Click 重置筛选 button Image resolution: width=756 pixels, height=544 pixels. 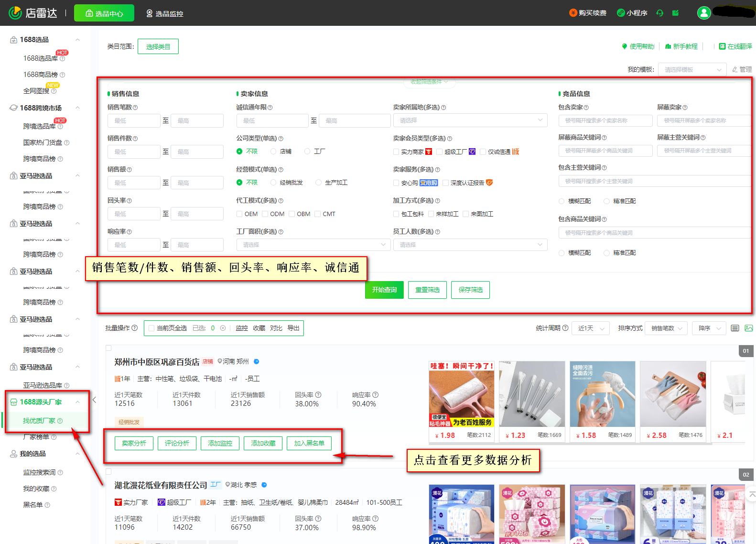[427, 290]
